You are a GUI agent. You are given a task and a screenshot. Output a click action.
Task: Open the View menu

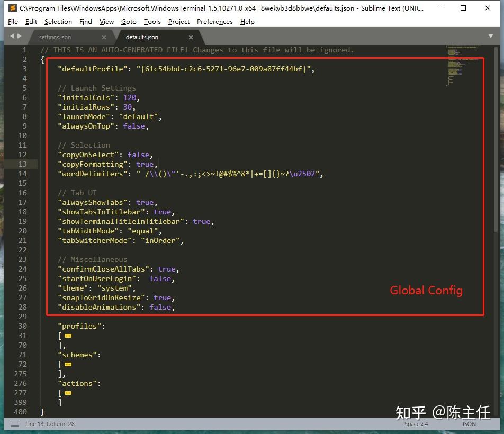pos(106,22)
